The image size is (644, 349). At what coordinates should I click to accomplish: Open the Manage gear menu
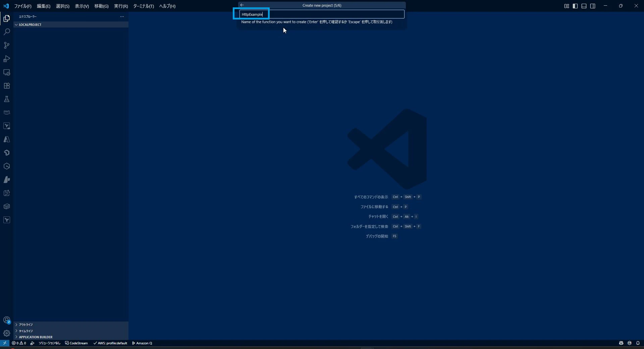click(6, 333)
